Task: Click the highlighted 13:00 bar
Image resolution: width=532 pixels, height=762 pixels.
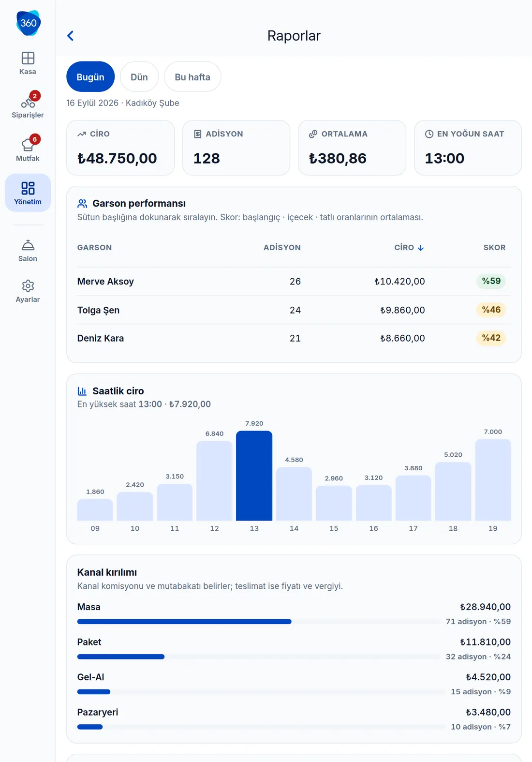Action: tap(254, 476)
